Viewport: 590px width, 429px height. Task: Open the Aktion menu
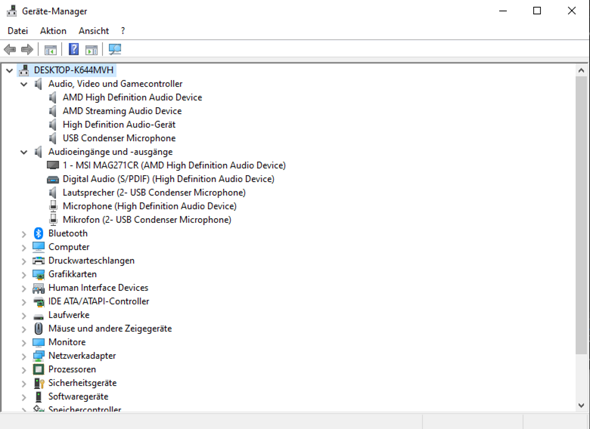pos(53,31)
